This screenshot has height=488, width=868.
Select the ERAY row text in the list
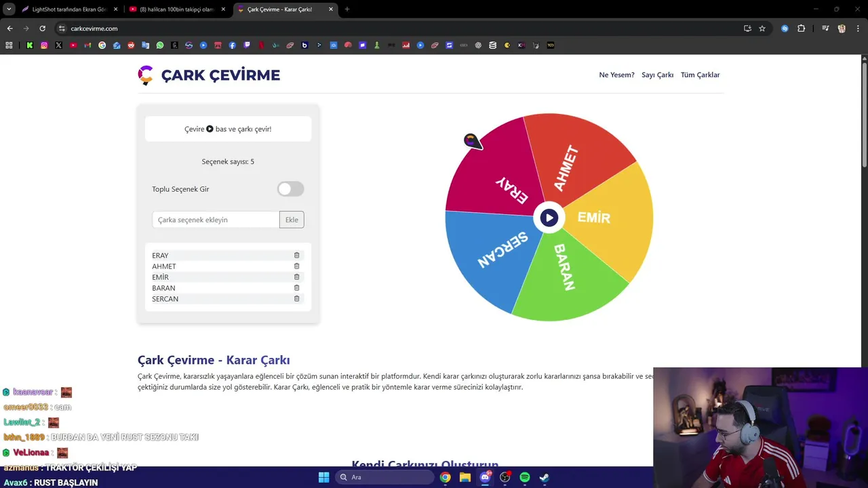[x=160, y=256]
